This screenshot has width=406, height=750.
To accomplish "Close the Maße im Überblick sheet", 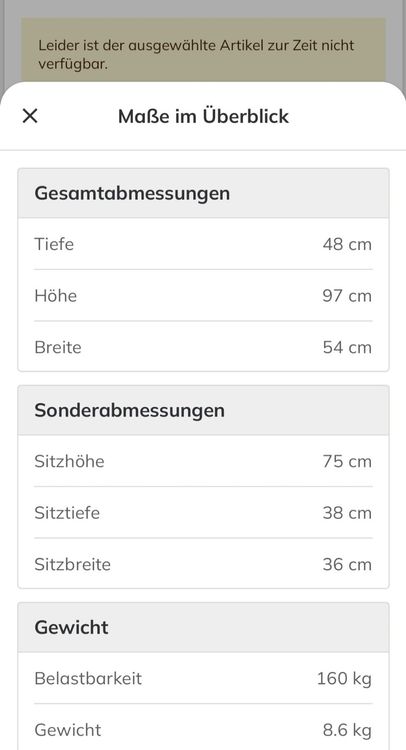I will [x=30, y=116].
